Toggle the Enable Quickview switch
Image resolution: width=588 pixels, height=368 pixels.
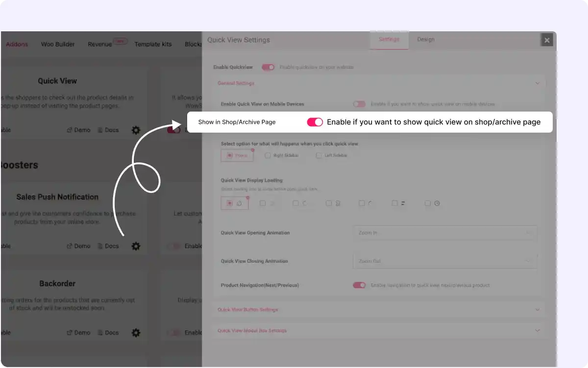point(268,67)
